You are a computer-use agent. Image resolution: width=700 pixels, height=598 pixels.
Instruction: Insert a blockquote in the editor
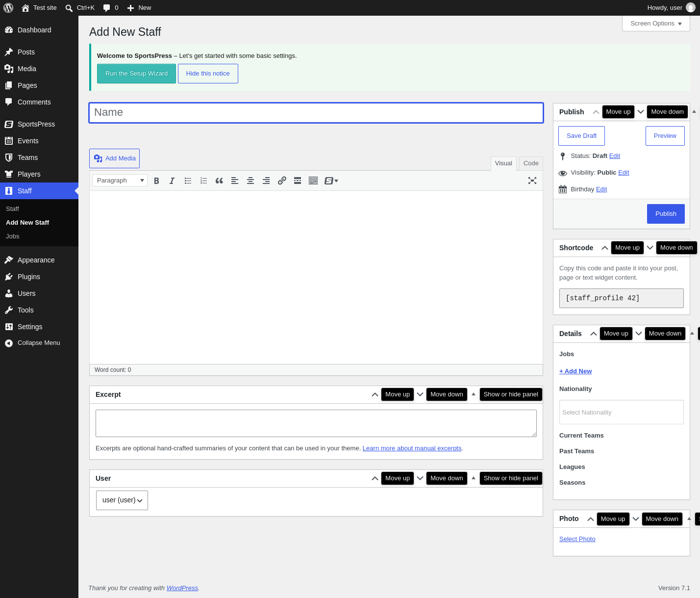tap(219, 181)
